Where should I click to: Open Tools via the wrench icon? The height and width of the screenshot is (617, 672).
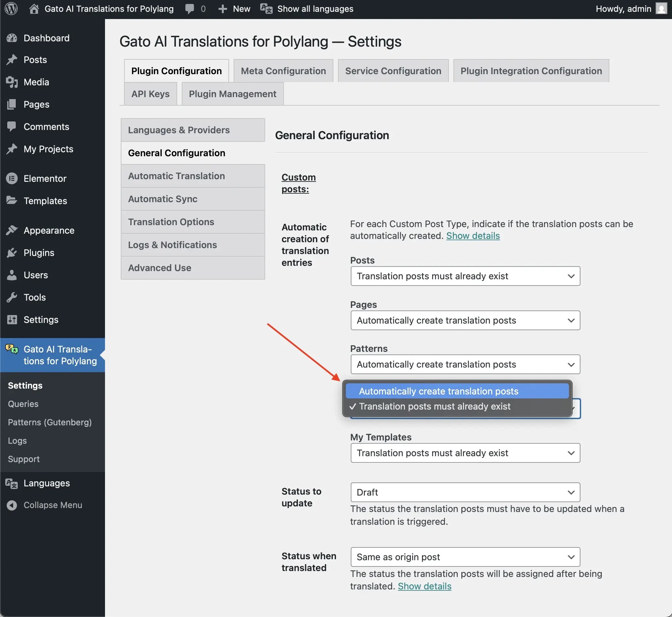tap(12, 297)
